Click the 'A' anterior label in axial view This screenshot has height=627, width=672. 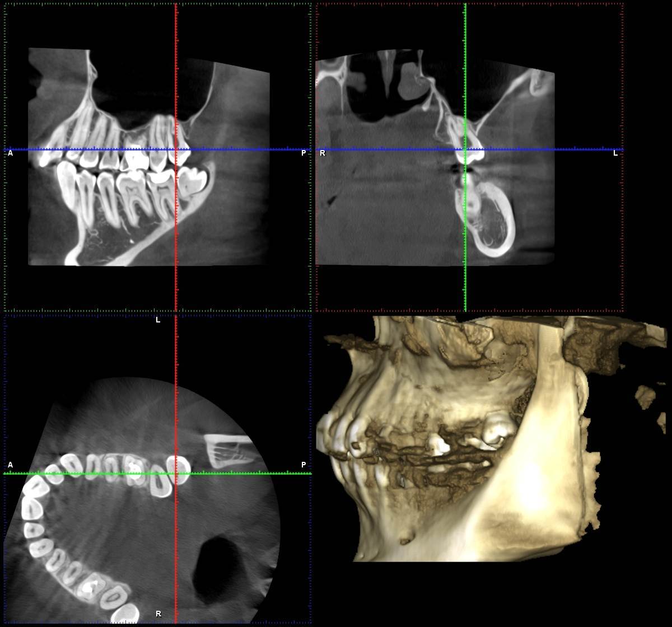coord(10,465)
